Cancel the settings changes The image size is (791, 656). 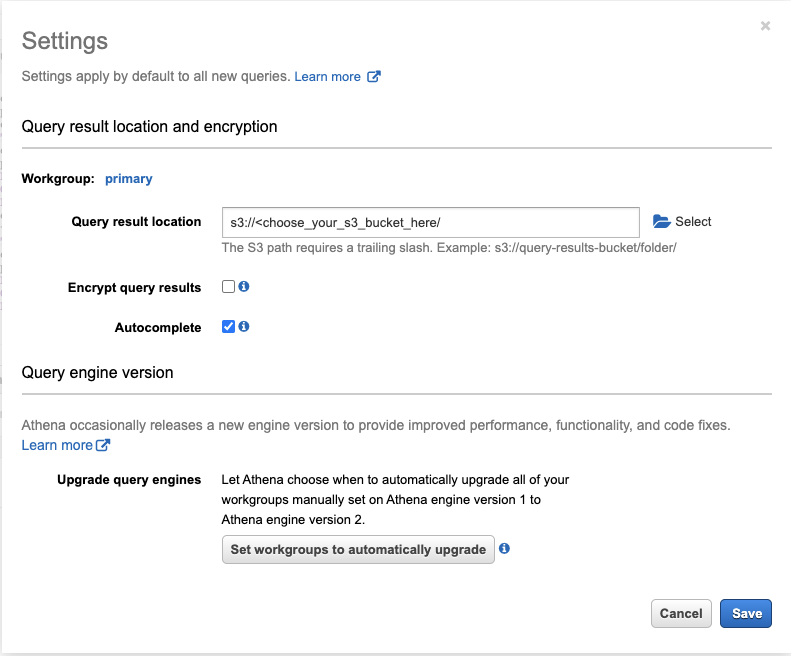681,613
